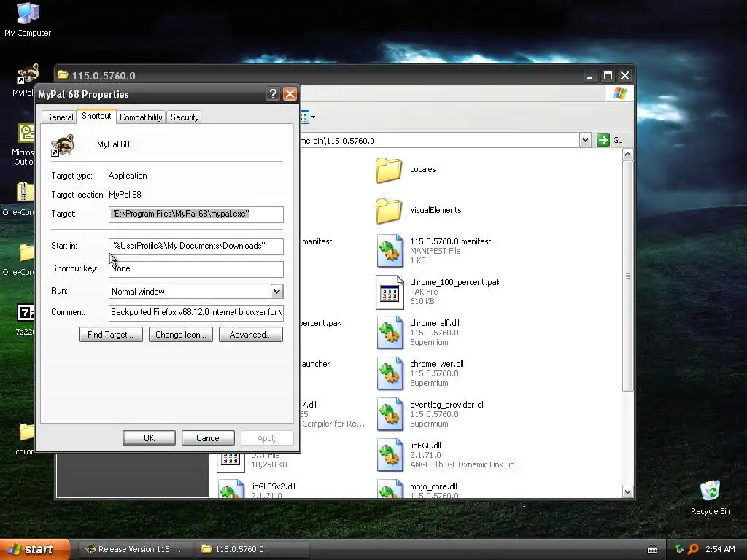Confirm with the OK button

149,438
